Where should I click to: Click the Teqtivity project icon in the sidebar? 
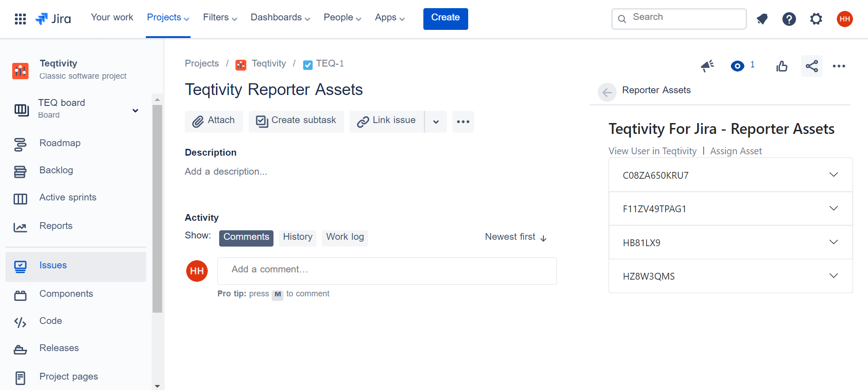pyautogui.click(x=20, y=71)
